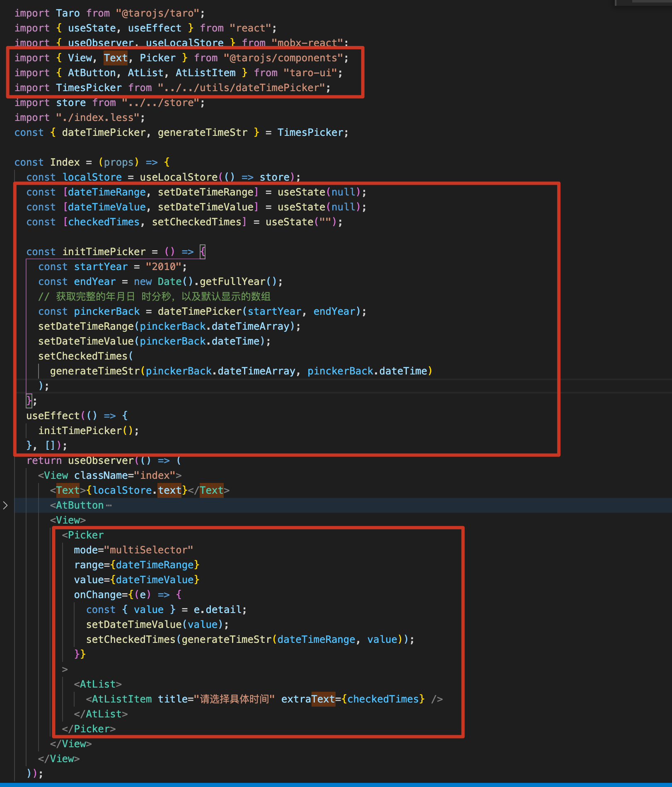Image resolution: width=672 pixels, height=787 pixels.
Task: Click the initTimePicker function declaration name
Action: 104,252
